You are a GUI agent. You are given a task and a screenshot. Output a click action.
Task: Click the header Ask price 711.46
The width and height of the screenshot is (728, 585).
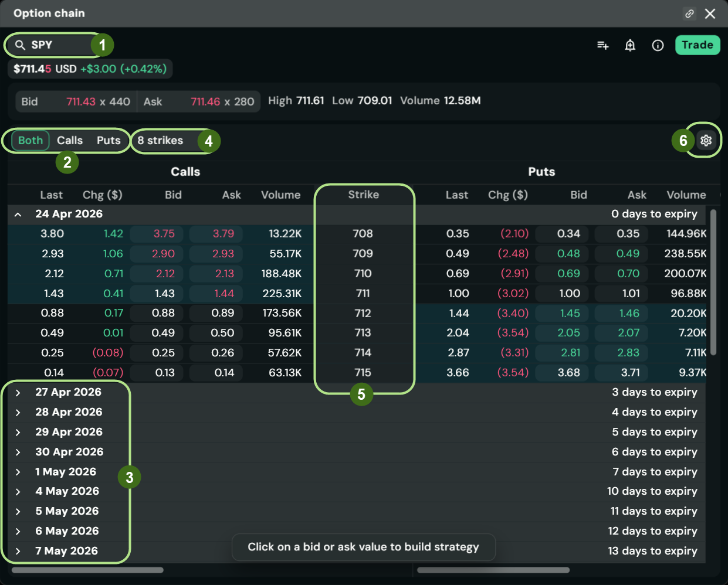click(x=205, y=102)
